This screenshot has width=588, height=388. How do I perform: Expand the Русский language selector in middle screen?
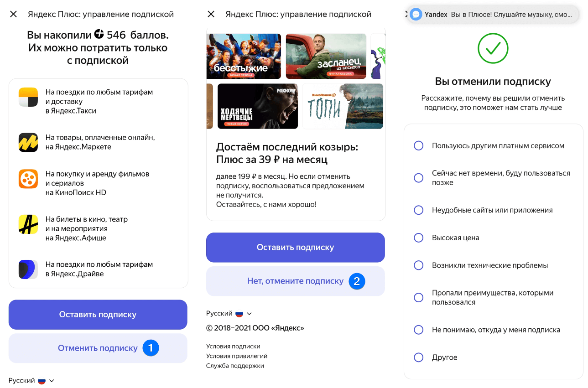[229, 314]
